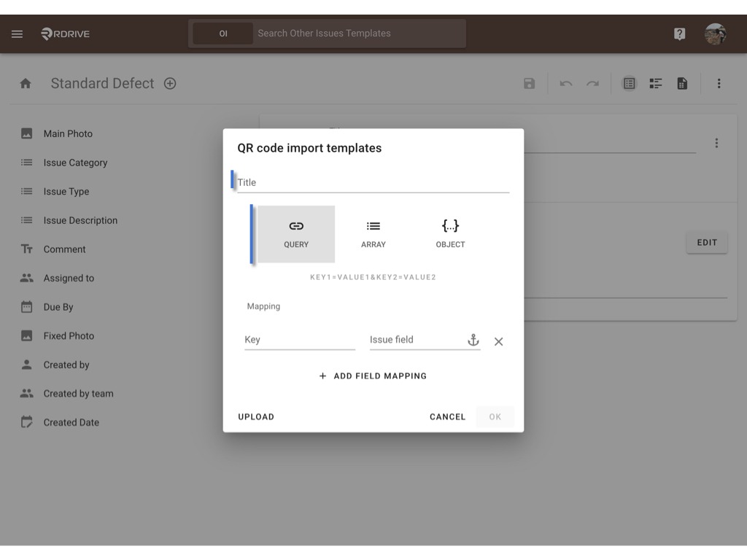The height and width of the screenshot is (560, 747).
Task: Cancel the QR code import dialog
Action: 447,417
